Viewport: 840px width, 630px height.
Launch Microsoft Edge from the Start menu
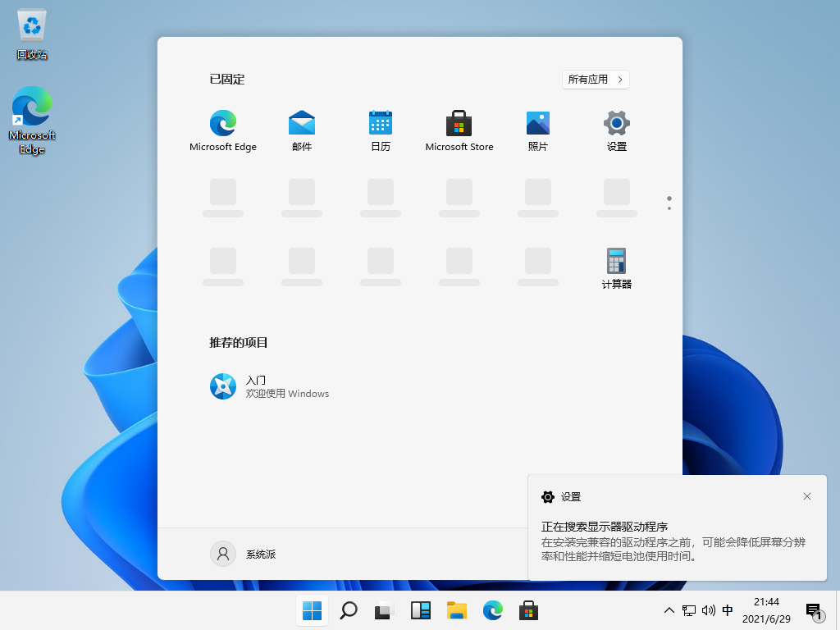(222, 130)
